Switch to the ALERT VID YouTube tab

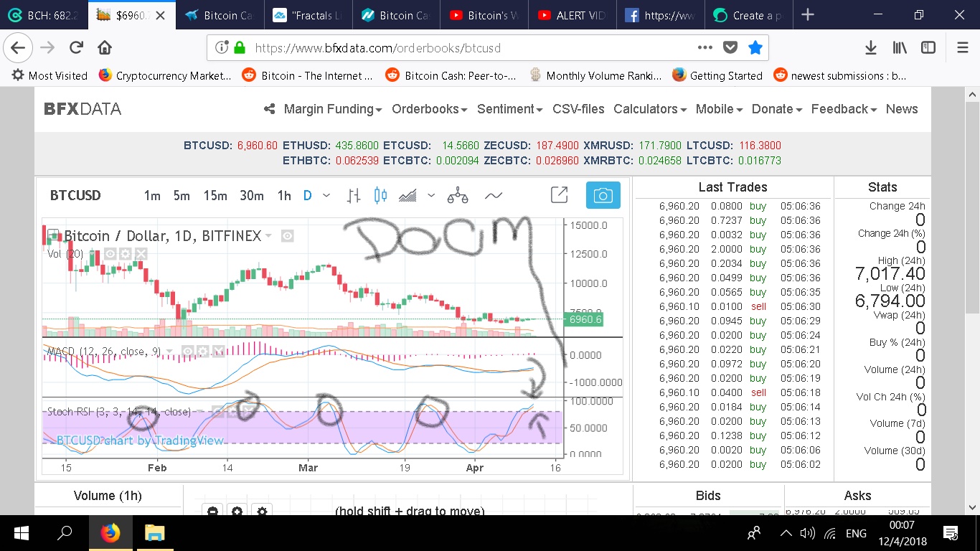coord(573,15)
